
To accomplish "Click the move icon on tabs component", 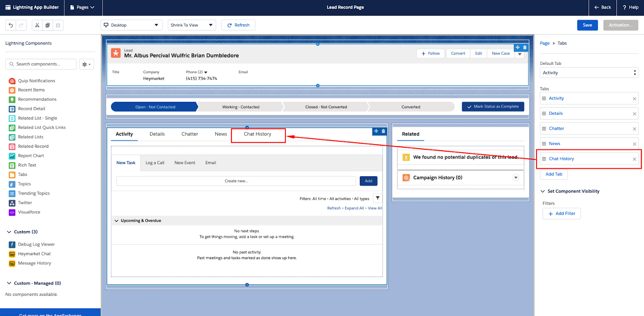I will pos(376,131).
